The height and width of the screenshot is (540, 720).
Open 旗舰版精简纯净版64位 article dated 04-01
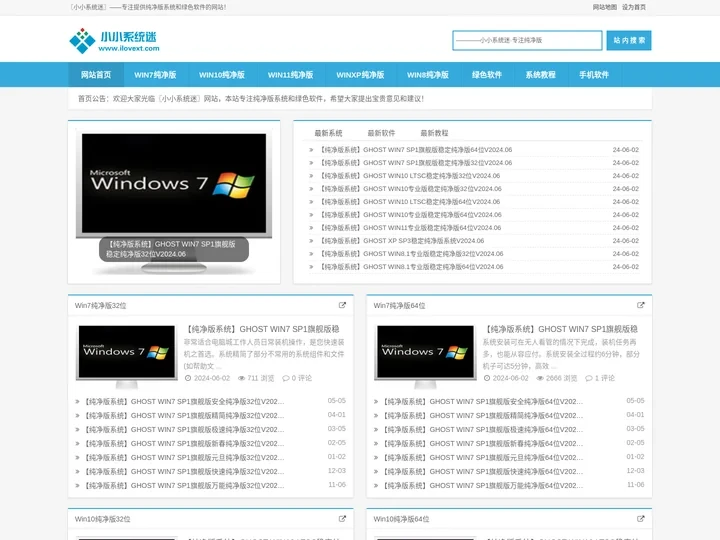483,416
